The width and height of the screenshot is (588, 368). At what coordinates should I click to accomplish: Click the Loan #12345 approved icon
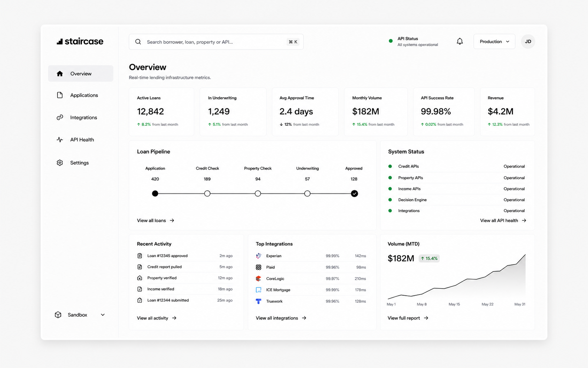[x=140, y=256]
